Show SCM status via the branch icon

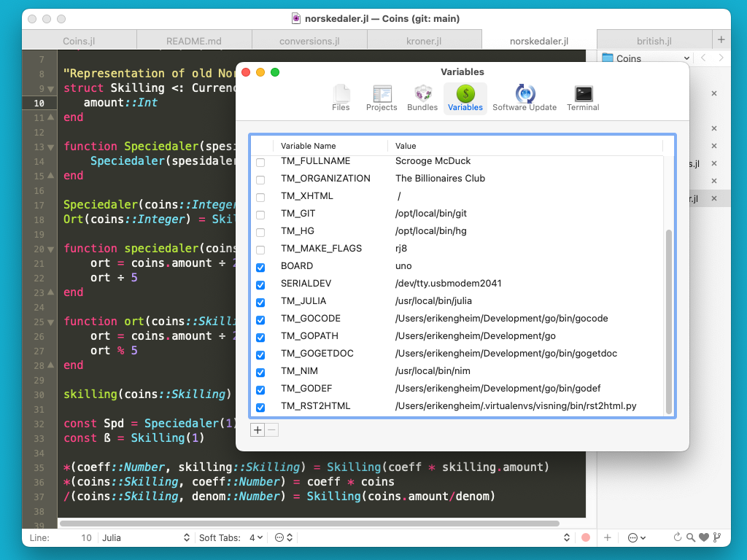716,537
